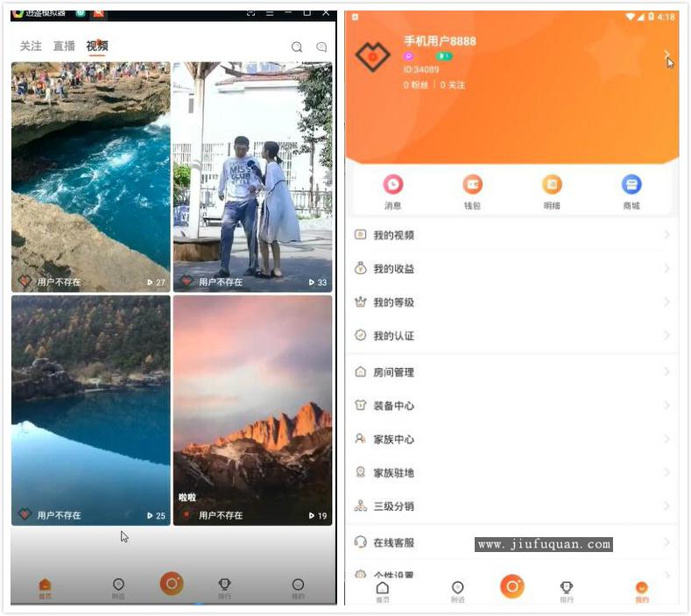Expand the 我的认证 row chevron

[666, 335]
